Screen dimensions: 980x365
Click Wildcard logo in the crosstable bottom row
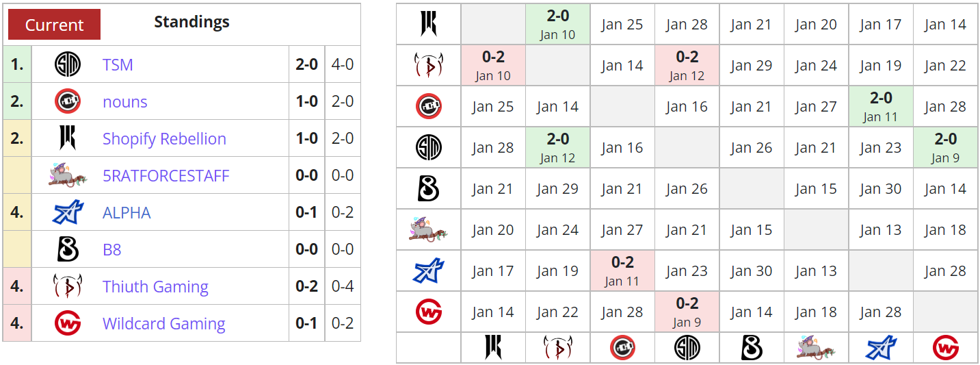click(945, 348)
